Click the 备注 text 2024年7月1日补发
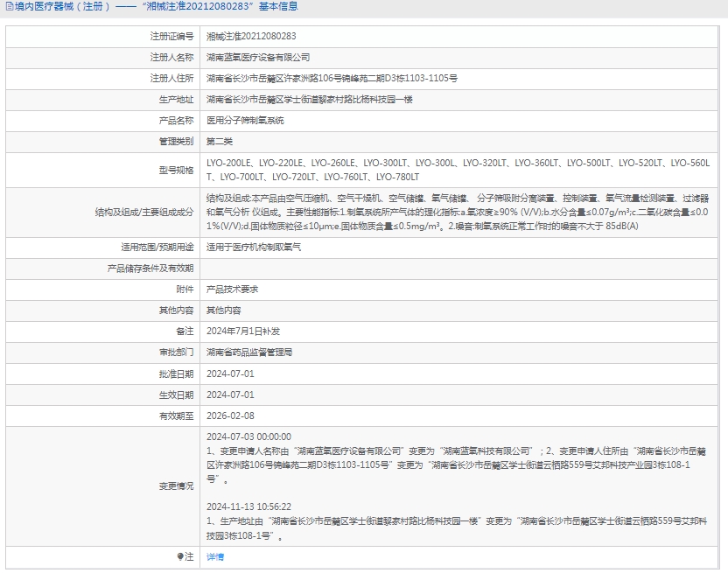The height and width of the screenshot is (573, 728). (x=242, y=332)
